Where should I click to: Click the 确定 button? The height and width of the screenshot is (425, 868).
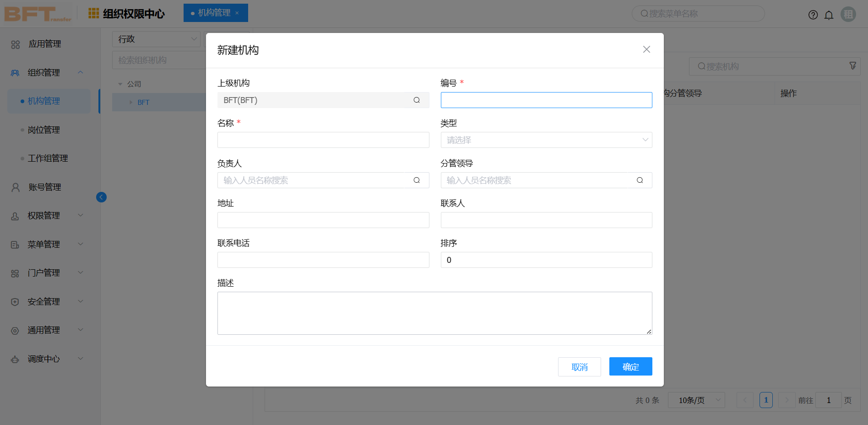(x=630, y=366)
